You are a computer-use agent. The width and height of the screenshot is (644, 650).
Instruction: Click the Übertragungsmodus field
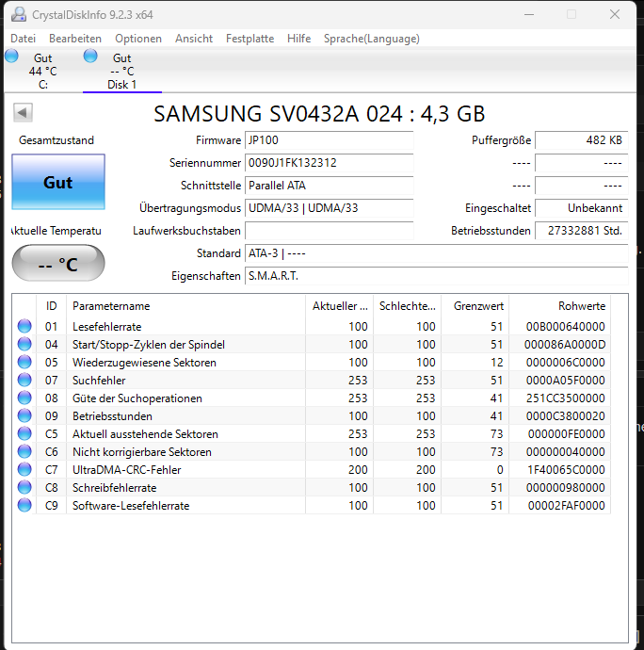(x=329, y=207)
